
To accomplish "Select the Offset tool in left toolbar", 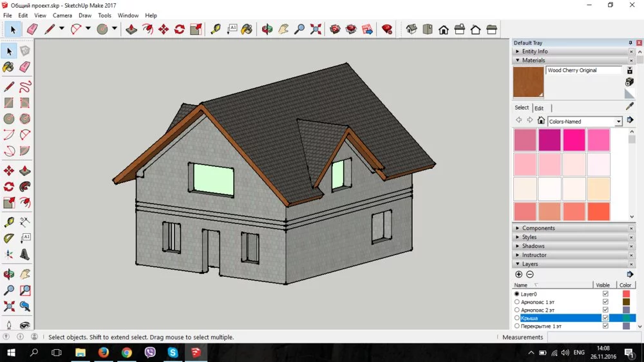I will 24,203.
